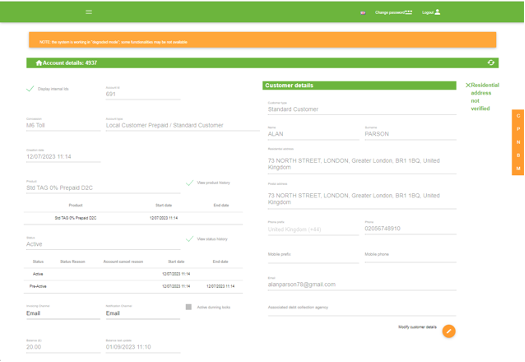Open the Account type field Local Customer Prepaid
This screenshot has width=525, height=362.
(182, 125)
